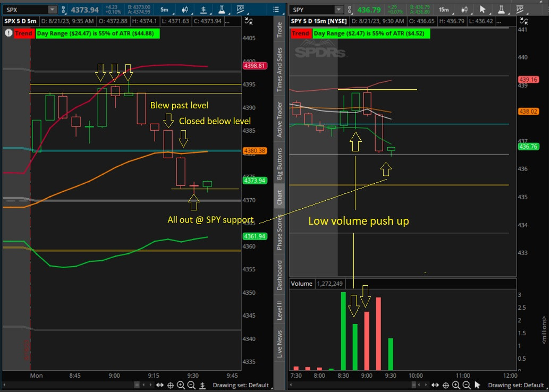
Task: Expand the ellipsis after L: 436.42 in SPY header
Action: pyautogui.click(x=499, y=21)
